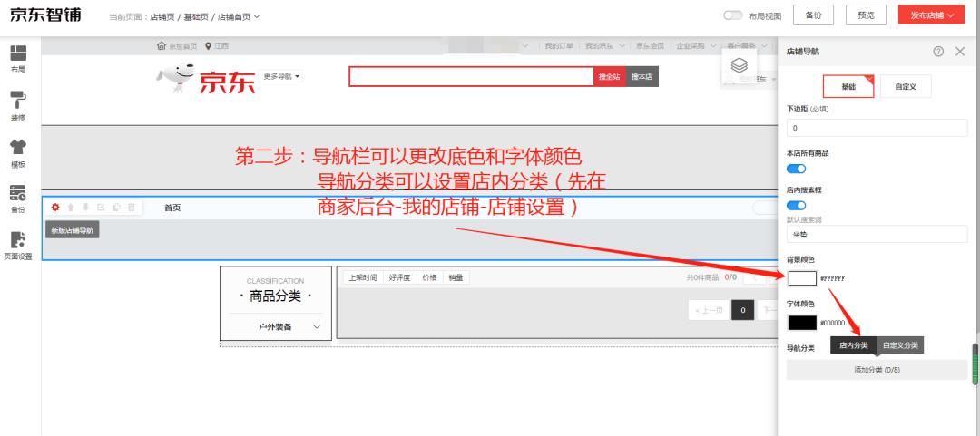Click the 备份 button in top bar
Screen dimensions: 980x436
pyautogui.click(x=813, y=15)
